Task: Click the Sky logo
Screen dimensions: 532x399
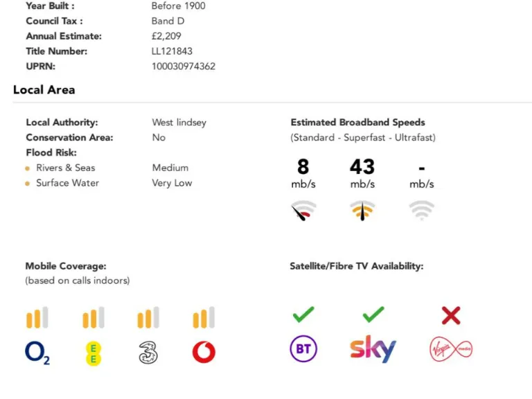Action: pos(373,350)
